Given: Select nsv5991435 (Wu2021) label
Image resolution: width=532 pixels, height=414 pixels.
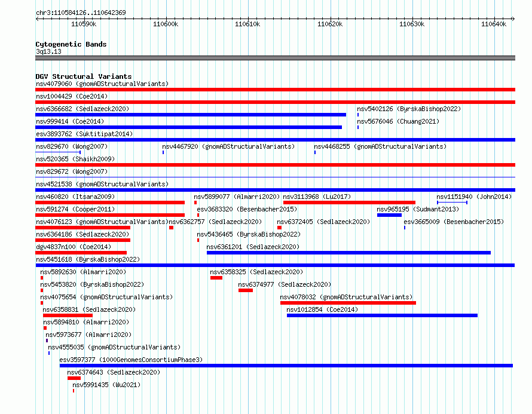Looking at the screenshot, I should [x=106, y=385].
